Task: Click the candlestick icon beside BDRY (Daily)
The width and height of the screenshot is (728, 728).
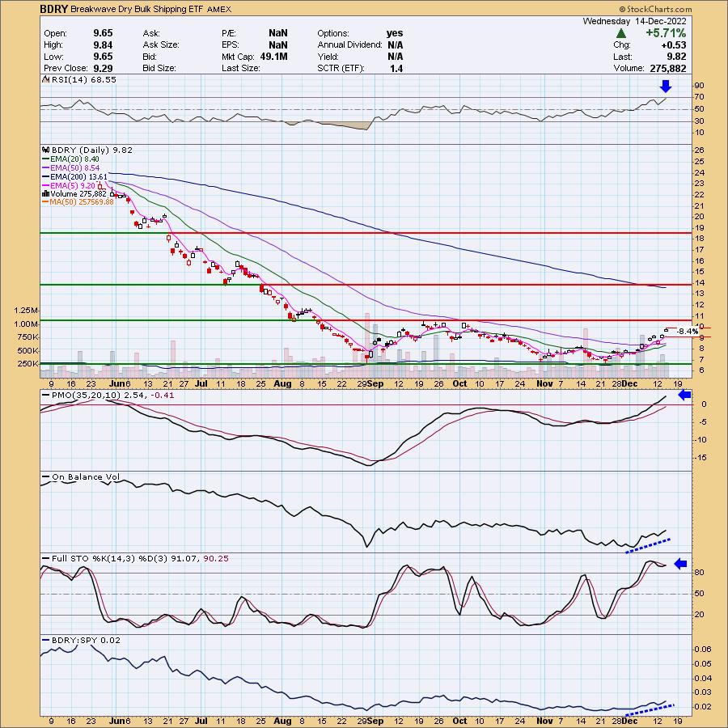Action: click(x=45, y=150)
